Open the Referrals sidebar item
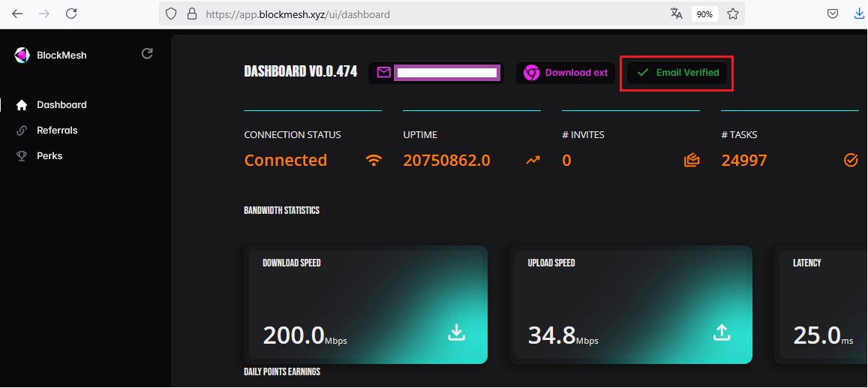868x388 pixels. point(57,130)
